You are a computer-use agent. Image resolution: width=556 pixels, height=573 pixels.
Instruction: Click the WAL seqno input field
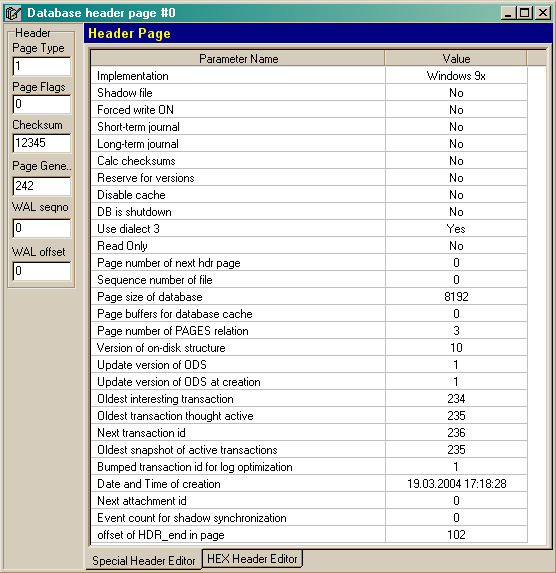point(41,228)
